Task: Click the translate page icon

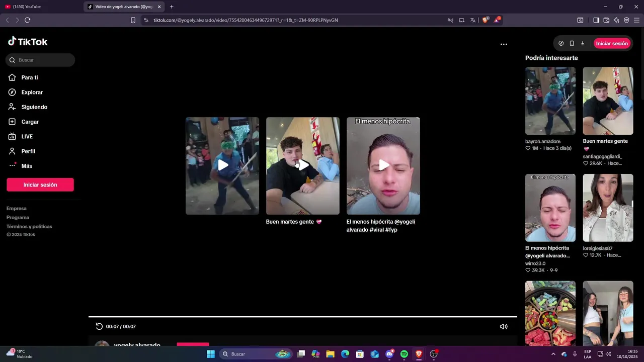Action: [472, 20]
